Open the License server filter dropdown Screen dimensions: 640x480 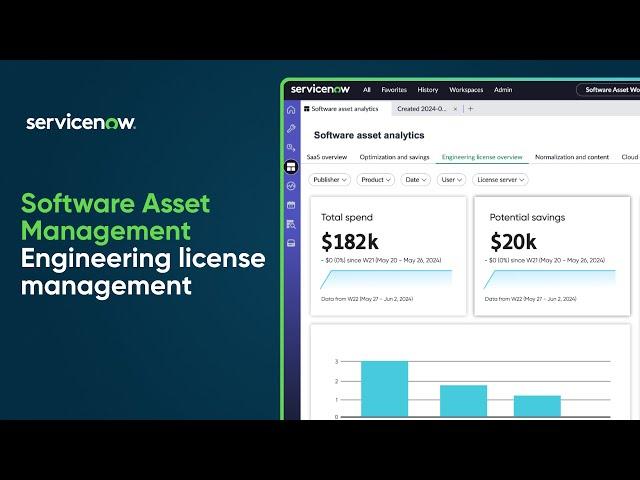(500, 180)
